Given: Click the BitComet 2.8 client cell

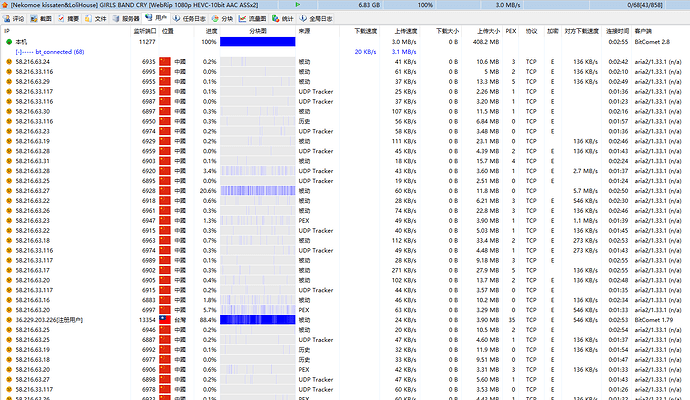Looking at the screenshot, I should [652, 42].
